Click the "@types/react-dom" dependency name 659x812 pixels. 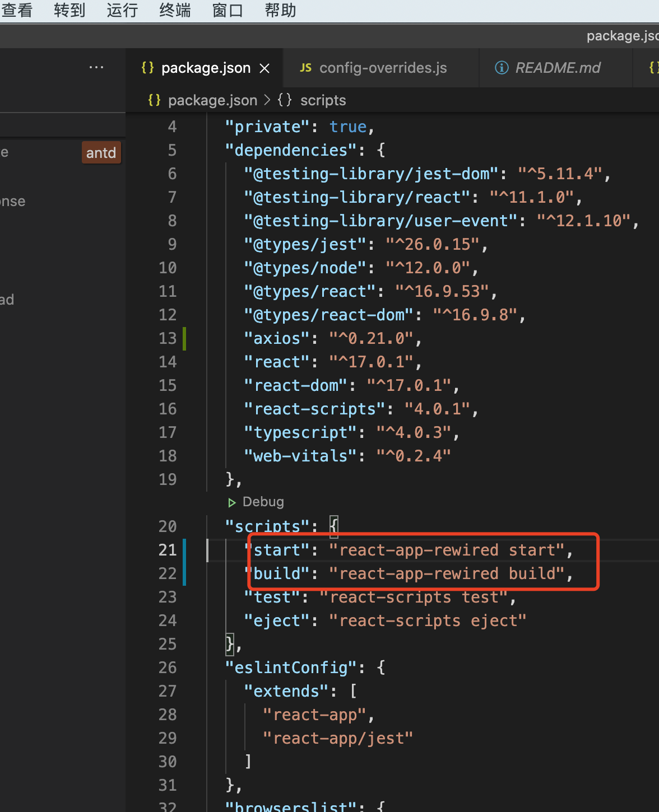[x=329, y=315]
